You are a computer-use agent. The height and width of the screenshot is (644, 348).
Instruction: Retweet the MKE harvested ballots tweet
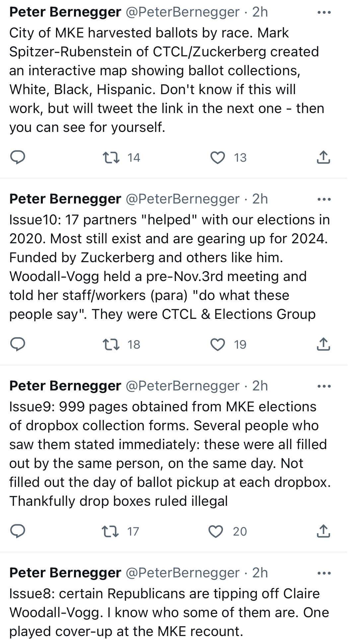(x=111, y=157)
